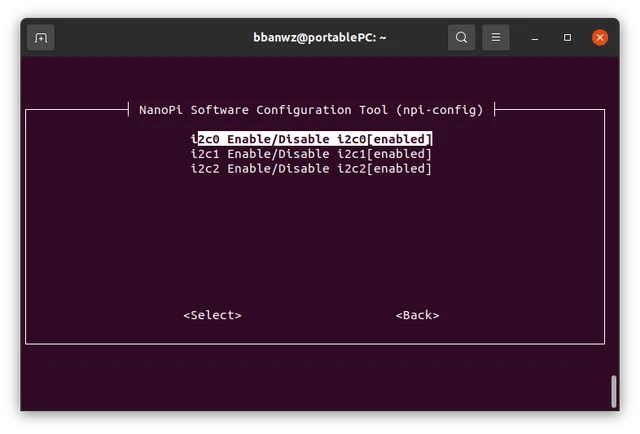Select the highlighted i2c0 Enable/Disable entry

311,139
